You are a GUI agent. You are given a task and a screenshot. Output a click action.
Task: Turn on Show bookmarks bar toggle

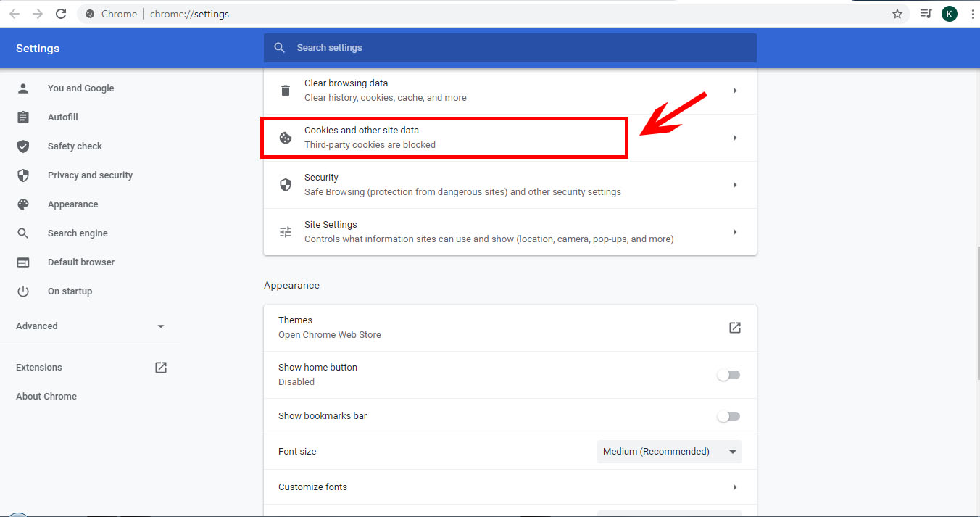[728, 416]
